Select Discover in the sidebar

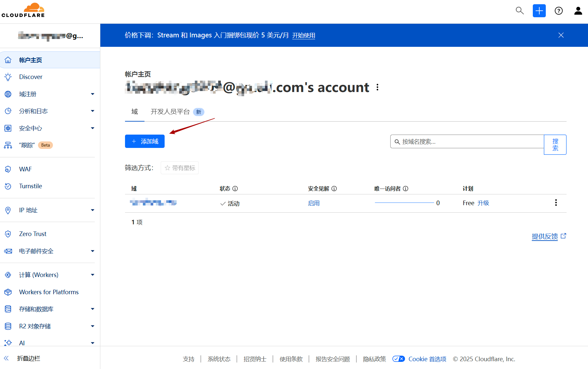(x=31, y=77)
